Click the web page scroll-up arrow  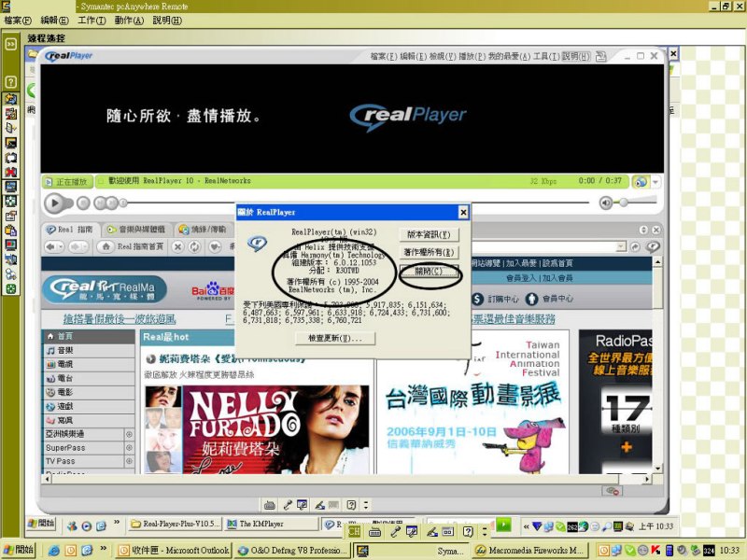point(657,262)
